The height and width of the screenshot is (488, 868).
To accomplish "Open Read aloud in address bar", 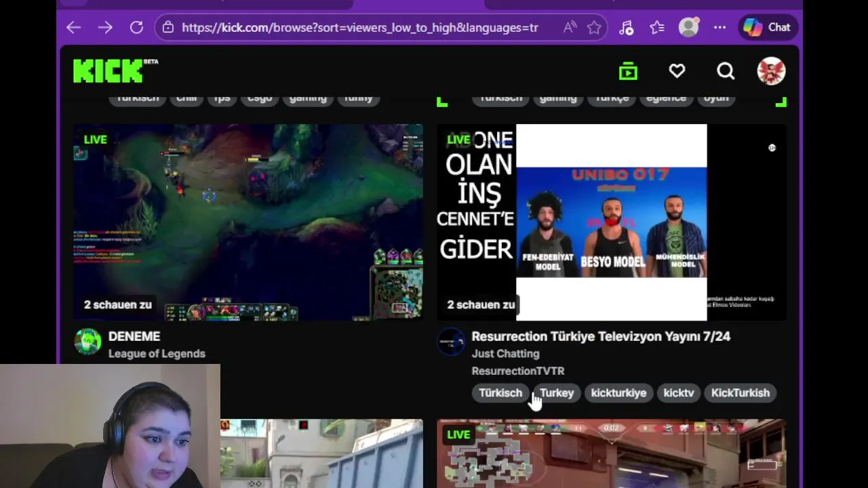I will coord(570,28).
